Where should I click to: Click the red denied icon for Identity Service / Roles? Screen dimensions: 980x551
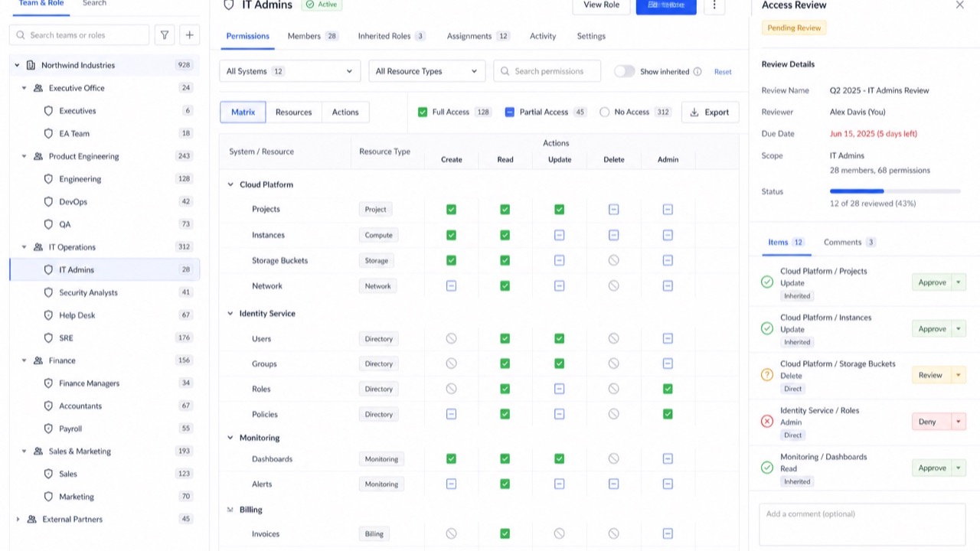click(x=767, y=422)
